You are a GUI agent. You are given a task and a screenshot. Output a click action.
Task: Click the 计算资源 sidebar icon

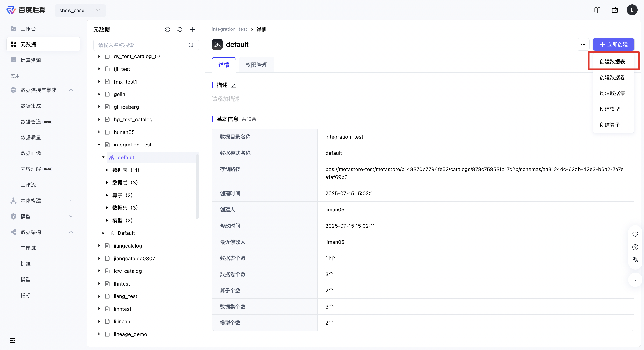14,60
